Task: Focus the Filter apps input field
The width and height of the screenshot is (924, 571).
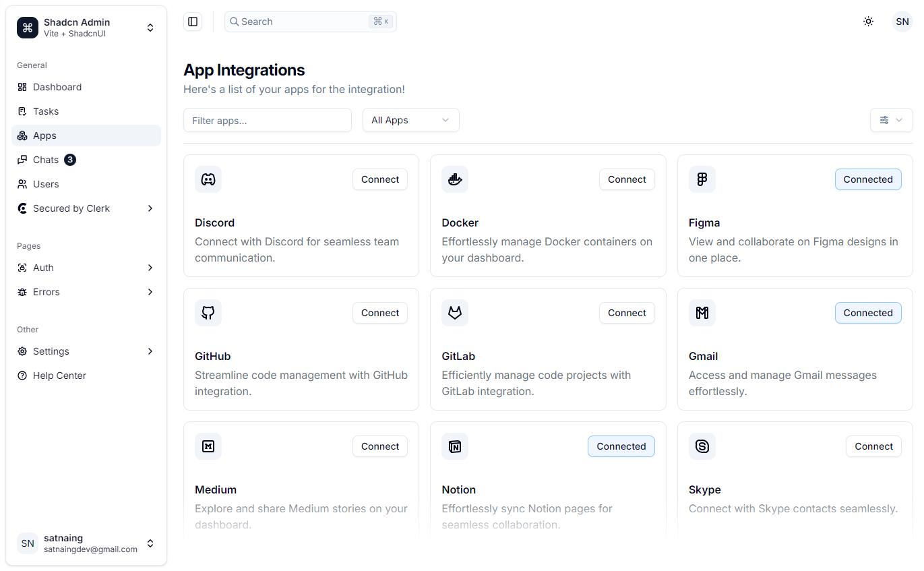Action: point(268,120)
